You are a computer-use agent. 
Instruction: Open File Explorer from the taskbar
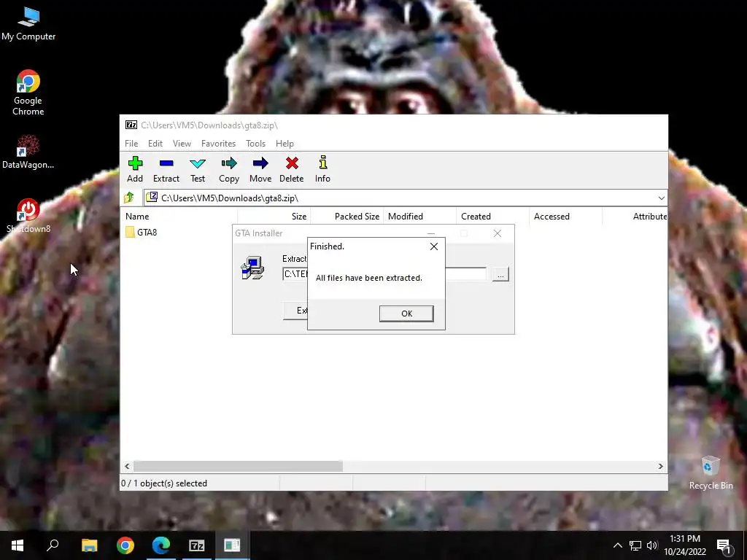pos(89,545)
